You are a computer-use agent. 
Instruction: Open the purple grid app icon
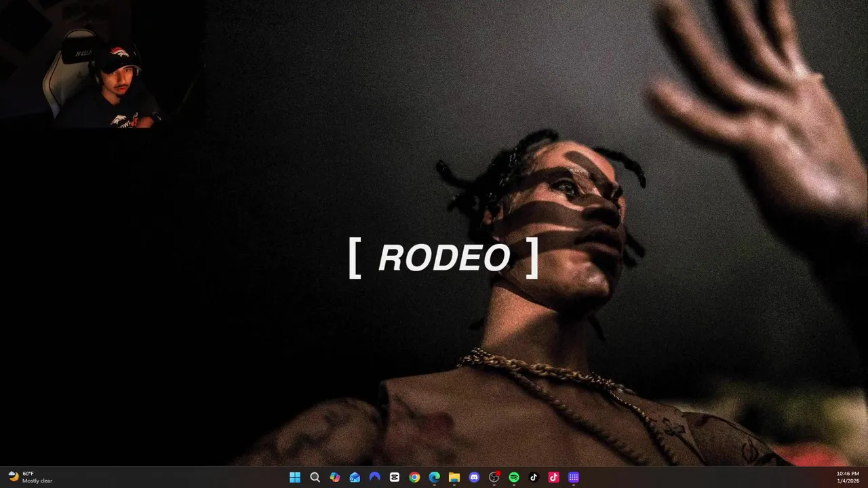click(574, 477)
